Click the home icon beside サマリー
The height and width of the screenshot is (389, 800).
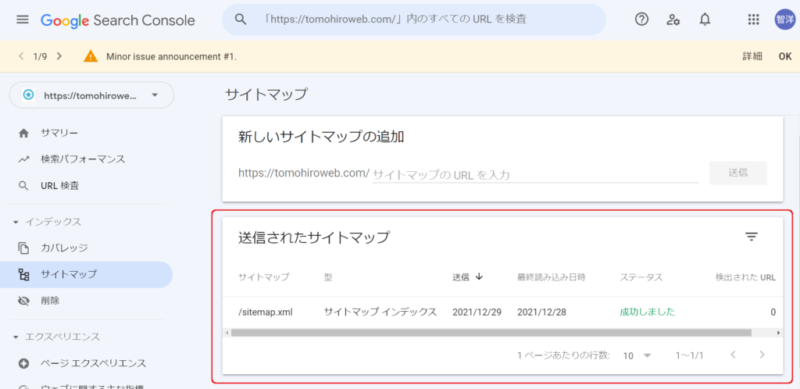tap(23, 133)
